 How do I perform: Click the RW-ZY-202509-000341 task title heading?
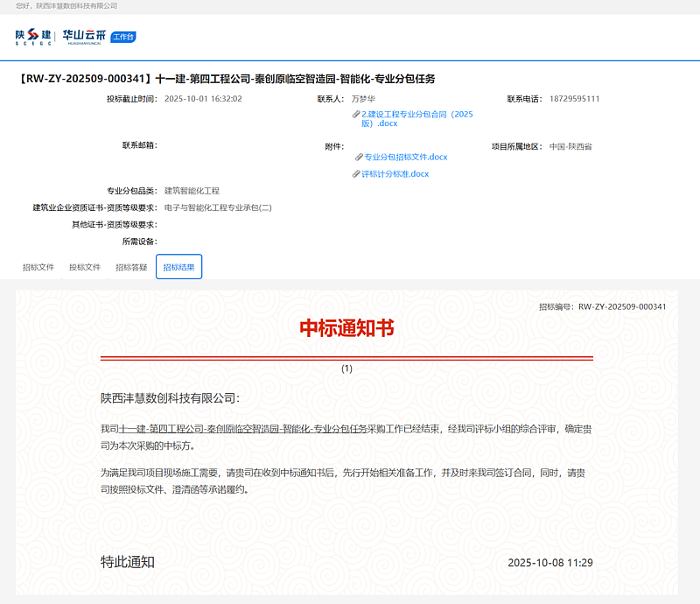pos(226,79)
